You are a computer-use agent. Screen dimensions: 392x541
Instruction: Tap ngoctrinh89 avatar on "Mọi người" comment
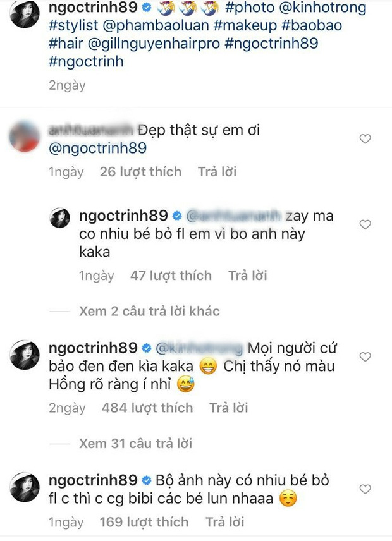(25, 355)
